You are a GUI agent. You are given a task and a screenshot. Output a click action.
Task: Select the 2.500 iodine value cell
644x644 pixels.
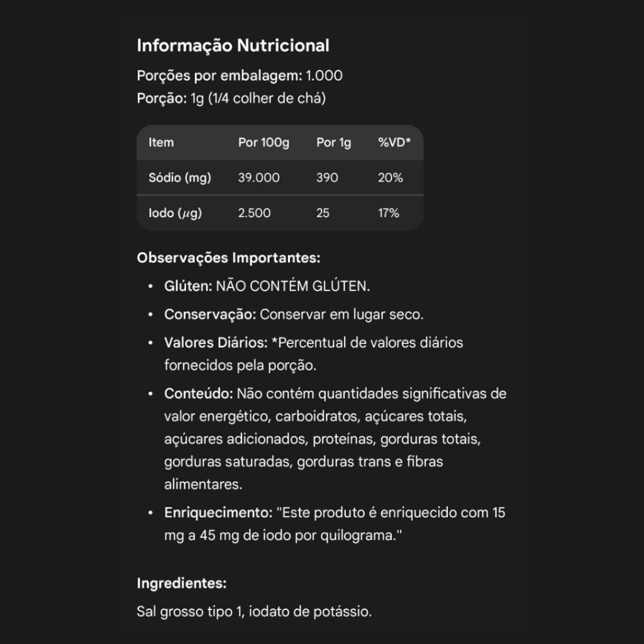(x=254, y=213)
